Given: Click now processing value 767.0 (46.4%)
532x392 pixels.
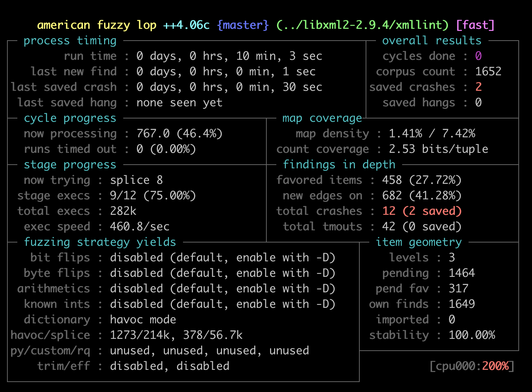Looking at the screenshot, I should 180,134.
